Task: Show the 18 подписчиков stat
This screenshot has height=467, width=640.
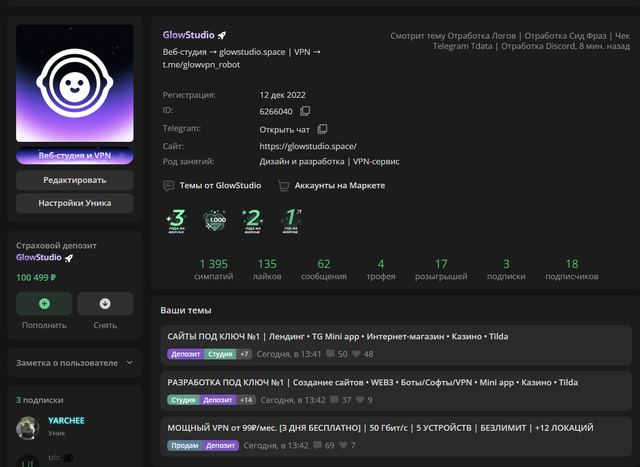Action: click(x=572, y=269)
